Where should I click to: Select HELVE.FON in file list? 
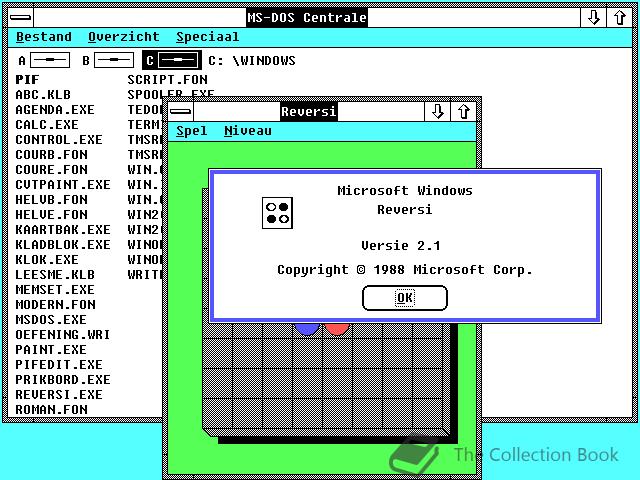click(51, 215)
